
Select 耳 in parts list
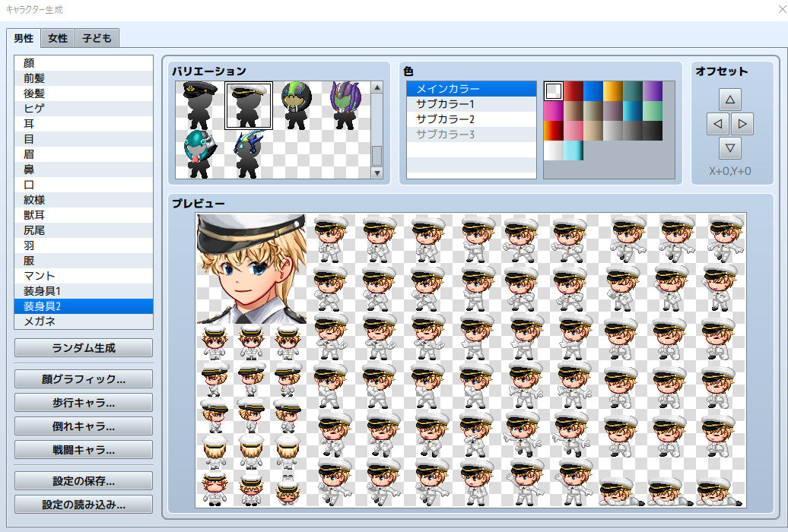tap(84, 124)
